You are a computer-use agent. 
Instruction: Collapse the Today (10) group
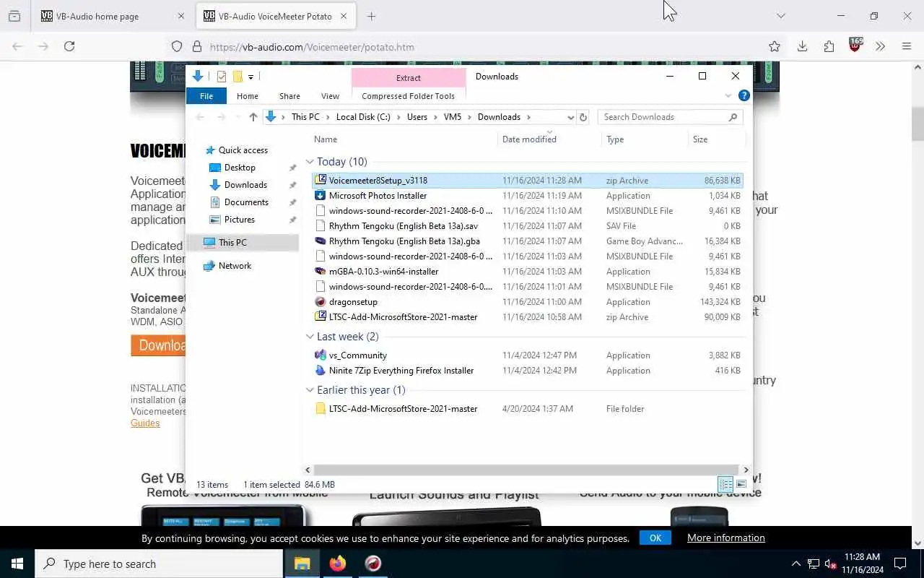click(310, 162)
